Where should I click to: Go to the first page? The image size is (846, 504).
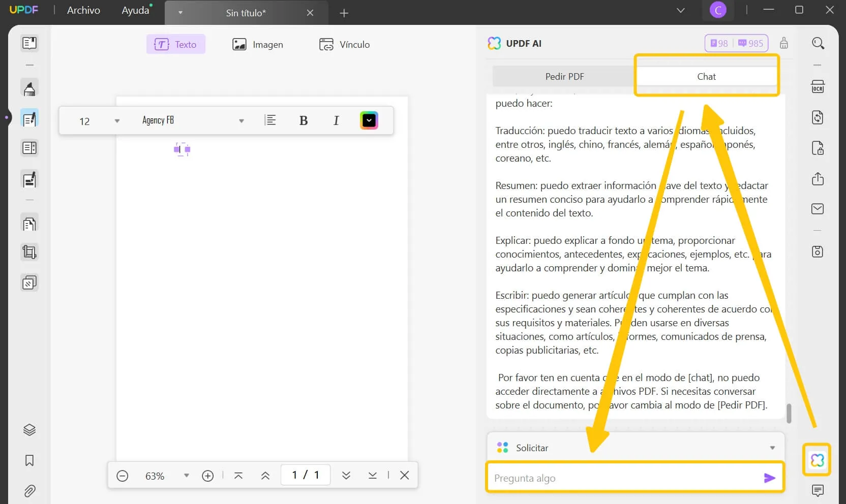238,476
